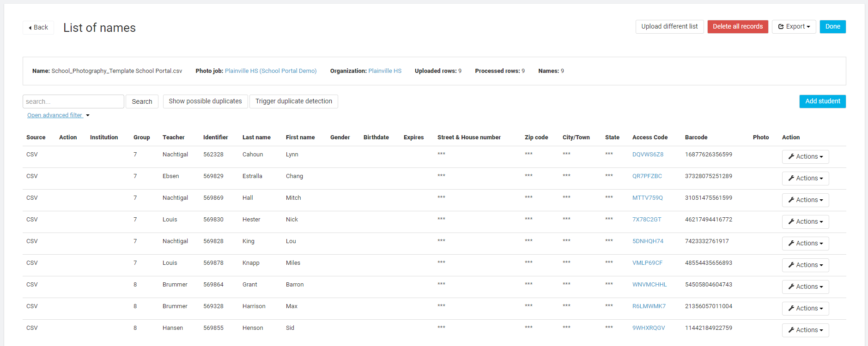Select last name Hester
The image size is (868, 346).
tap(251, 220)
